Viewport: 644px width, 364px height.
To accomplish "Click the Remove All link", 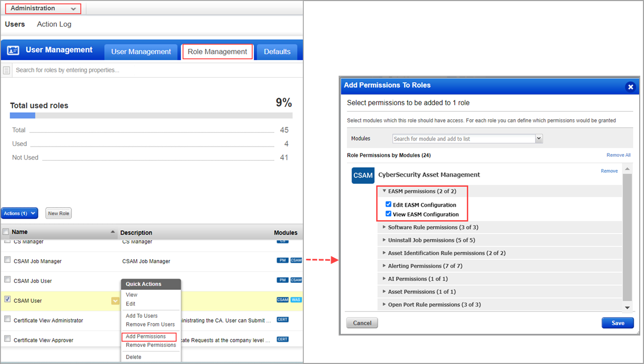I will point(618,155).
